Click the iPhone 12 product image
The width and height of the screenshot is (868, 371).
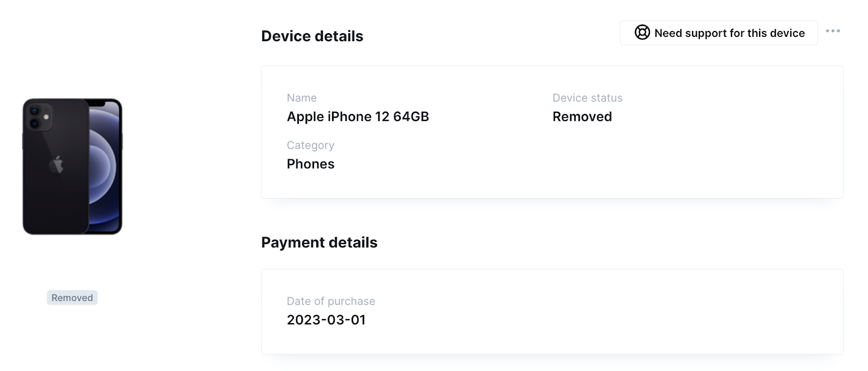click(72, 167)
